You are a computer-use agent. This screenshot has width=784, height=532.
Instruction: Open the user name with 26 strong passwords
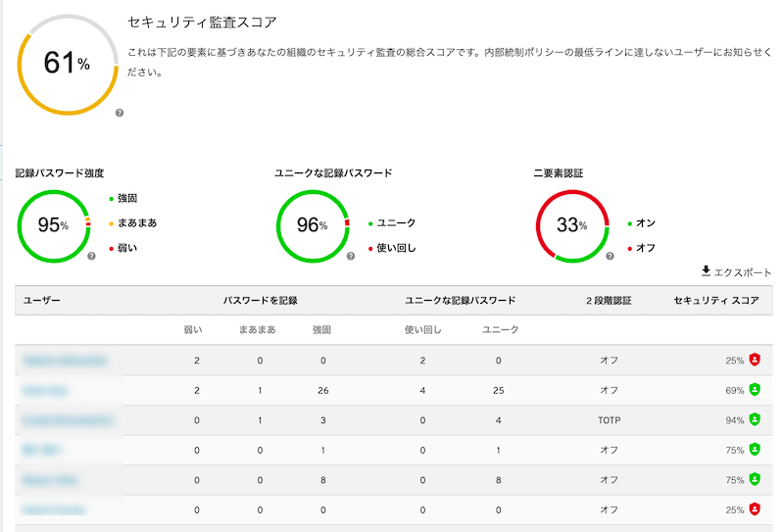[39, 390]
